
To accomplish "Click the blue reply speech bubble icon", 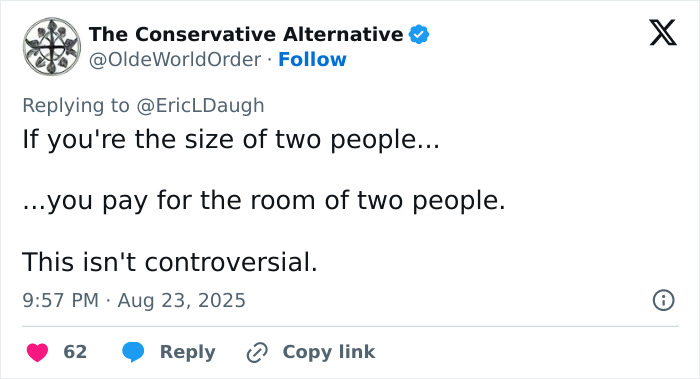I will [x=133, y=352].
